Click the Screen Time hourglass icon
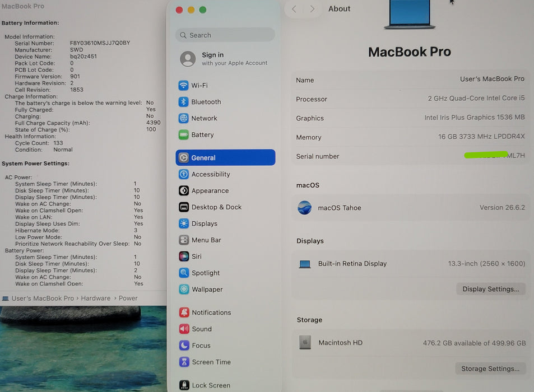 pyautogui.click(x=184, y=362)
